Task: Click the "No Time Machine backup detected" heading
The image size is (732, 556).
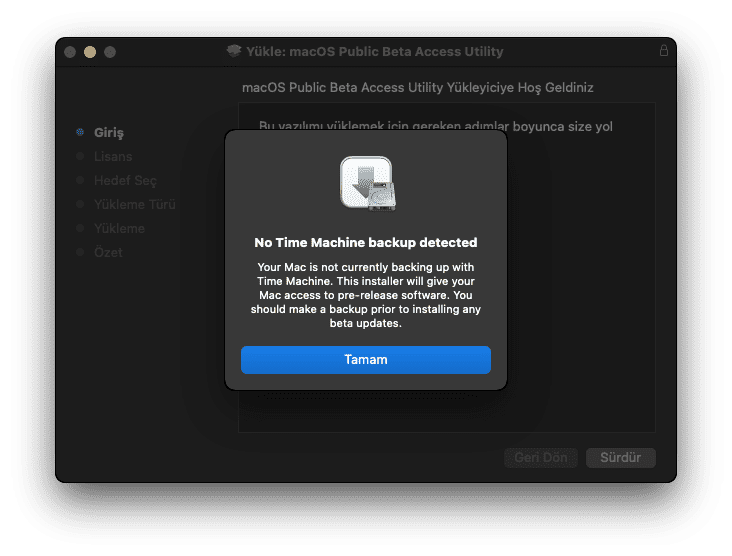Action: (x=366, y=242)
